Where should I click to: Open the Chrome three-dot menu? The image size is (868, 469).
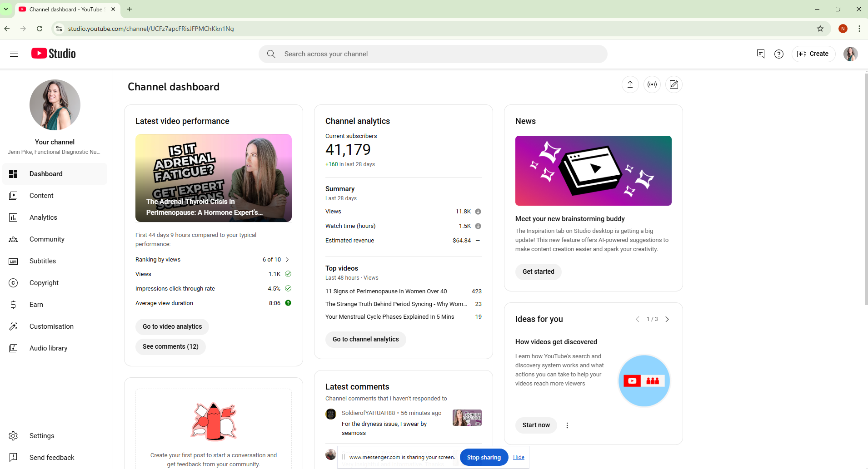(859, 29)
